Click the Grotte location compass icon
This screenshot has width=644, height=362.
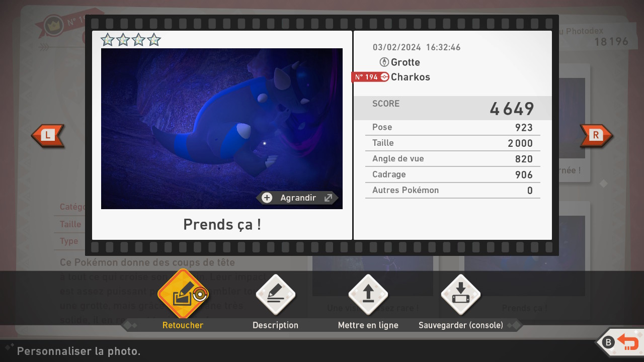coord(384,62)
